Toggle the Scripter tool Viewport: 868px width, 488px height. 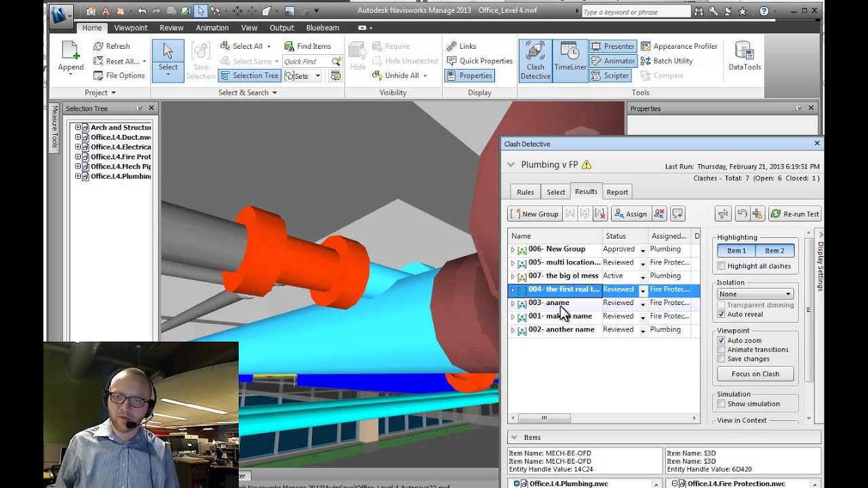tap(610, 75)
